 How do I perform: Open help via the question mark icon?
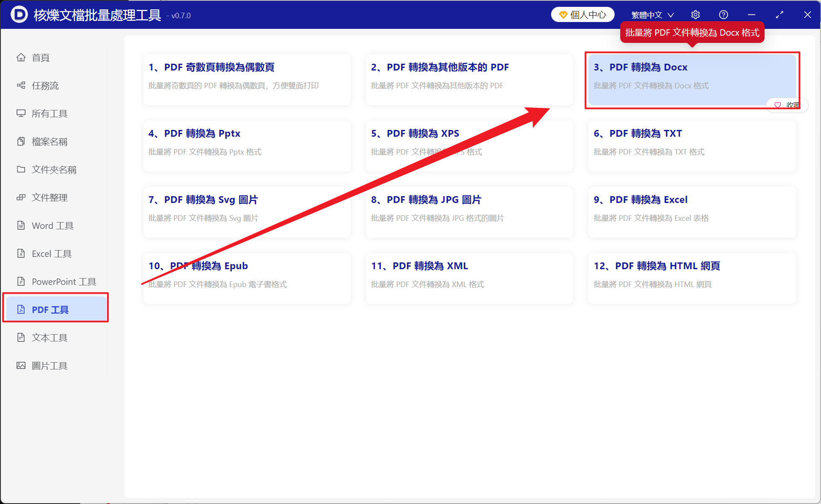coord(723,15)
